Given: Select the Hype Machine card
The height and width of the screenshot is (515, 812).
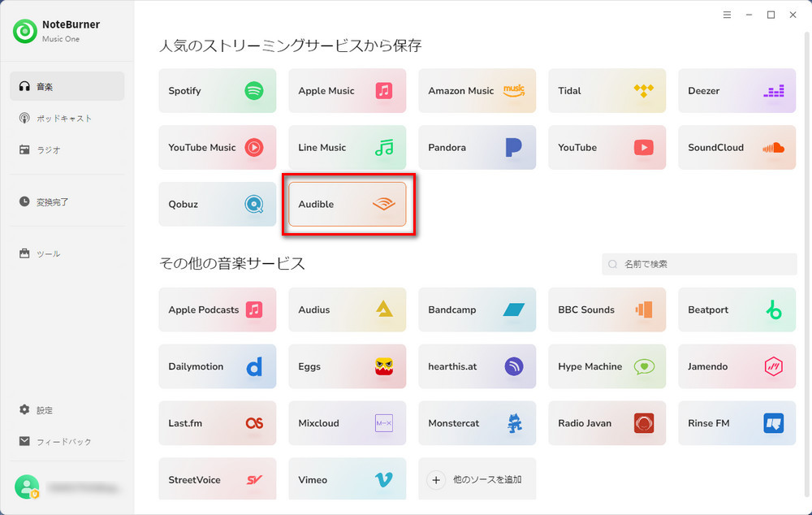Looking at the screenshot, I should click(x=607, y=366).
